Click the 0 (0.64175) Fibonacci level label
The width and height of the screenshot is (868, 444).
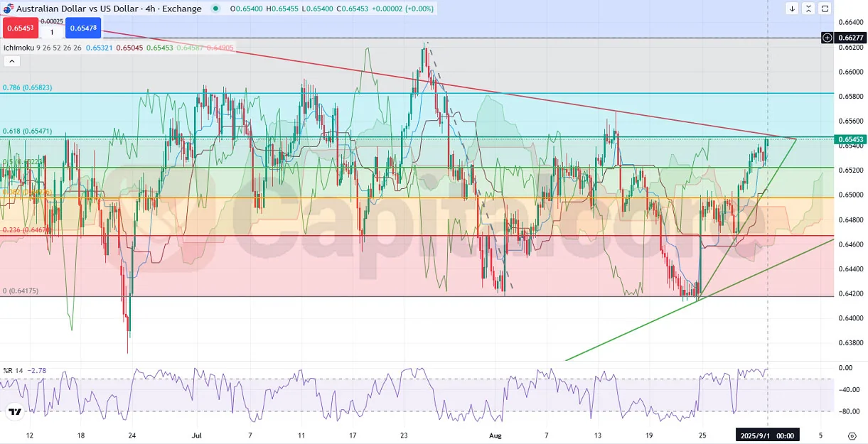click(21, 291)
